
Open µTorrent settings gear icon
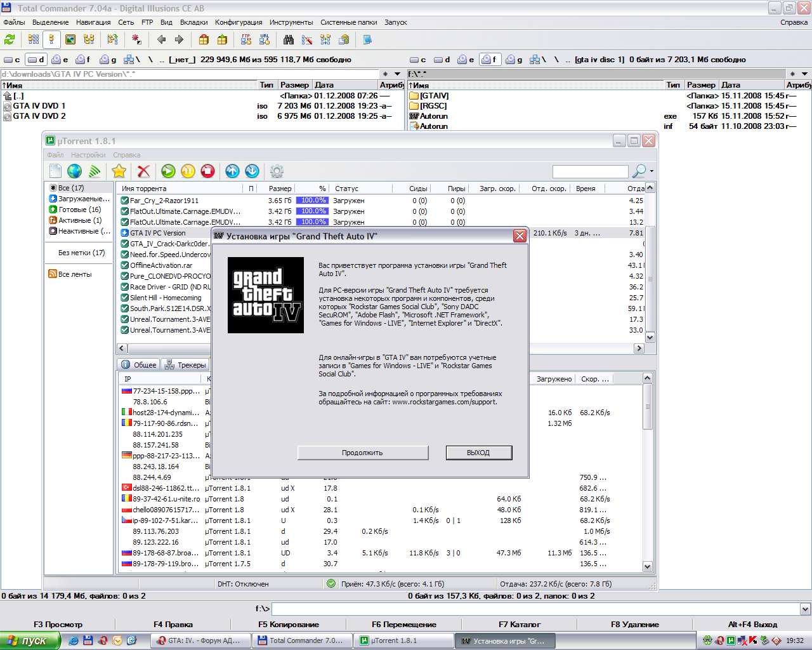[x=277, y=171]
